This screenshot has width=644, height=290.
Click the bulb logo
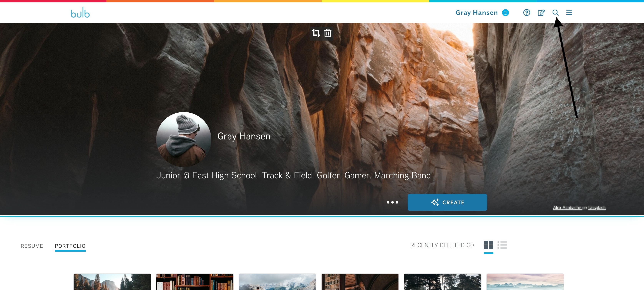[x=80, y=13]
